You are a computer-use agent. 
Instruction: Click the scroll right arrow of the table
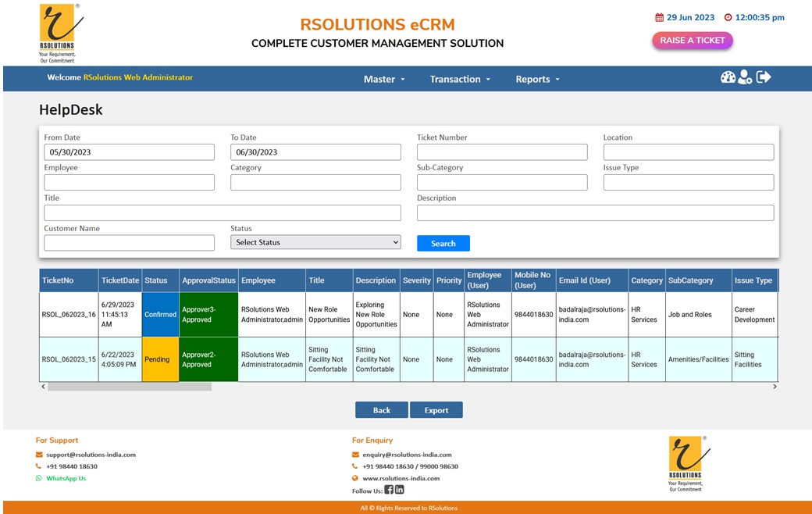[775, 387]
